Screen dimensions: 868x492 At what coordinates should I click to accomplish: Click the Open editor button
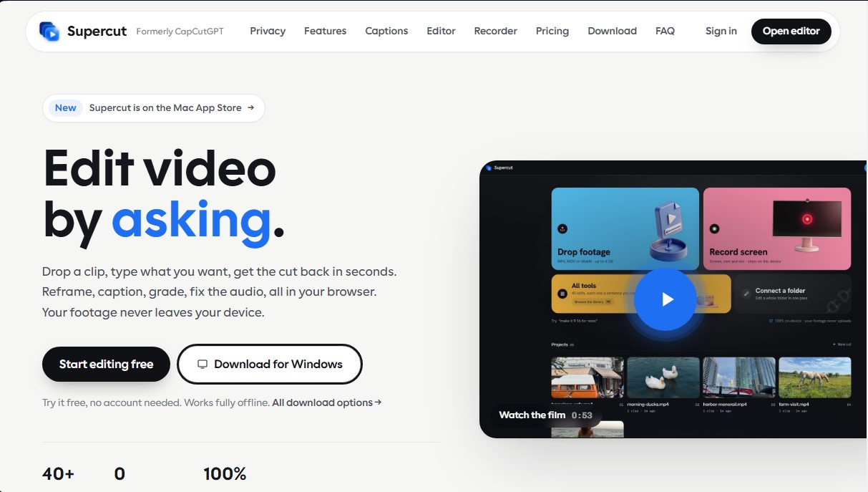click(791, 31)
